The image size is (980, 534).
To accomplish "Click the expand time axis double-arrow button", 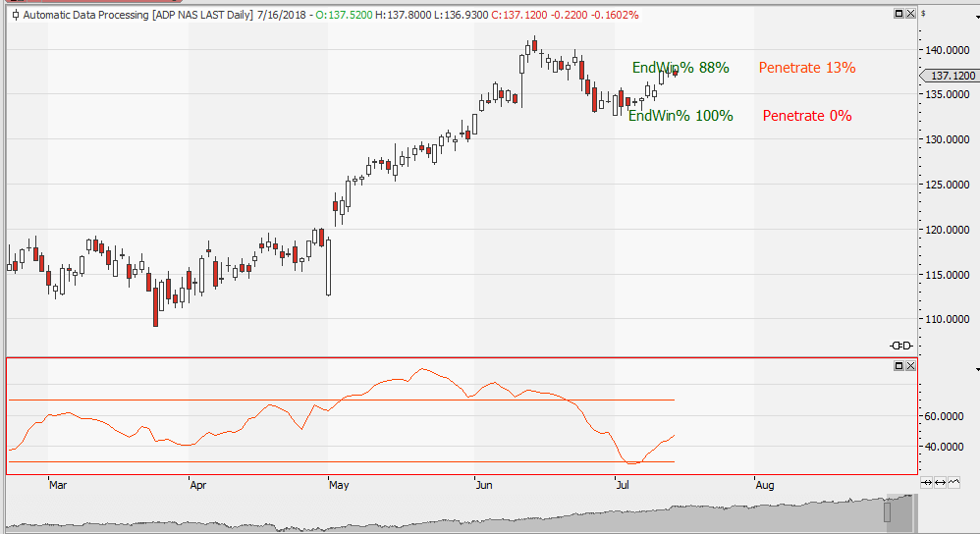I will coord(940,482).
